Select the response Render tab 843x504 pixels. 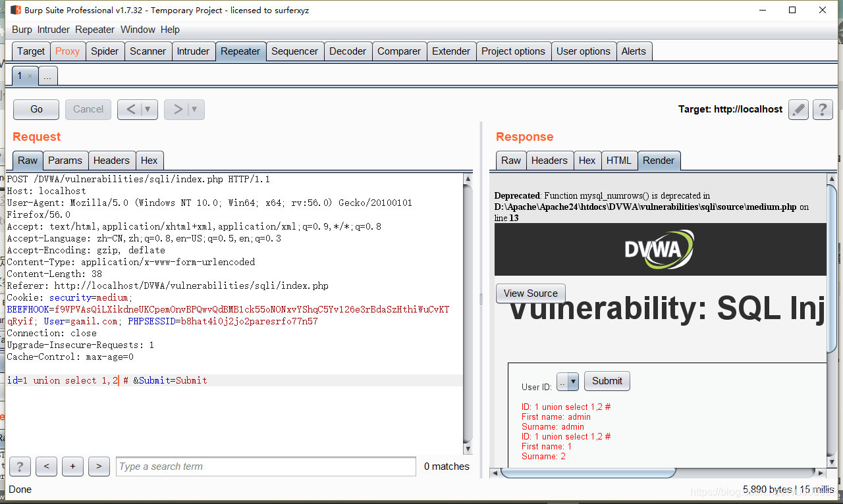point(659,161)
